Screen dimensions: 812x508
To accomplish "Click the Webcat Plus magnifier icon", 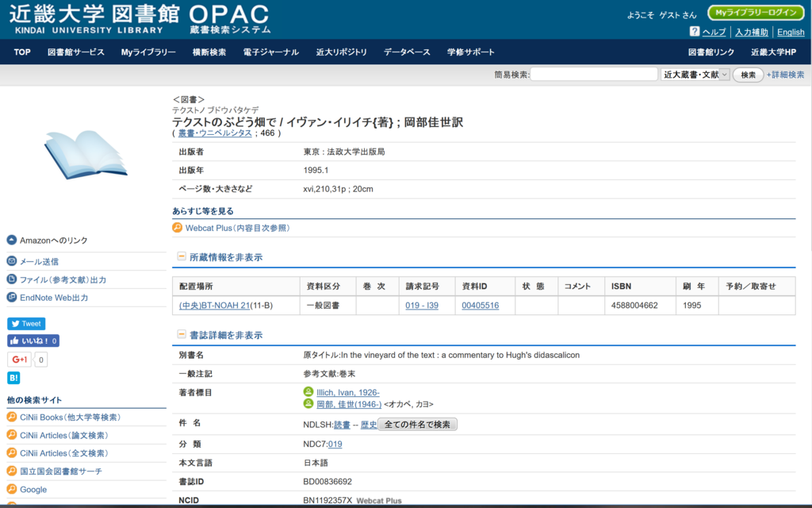I will click(x=177, y=228).
